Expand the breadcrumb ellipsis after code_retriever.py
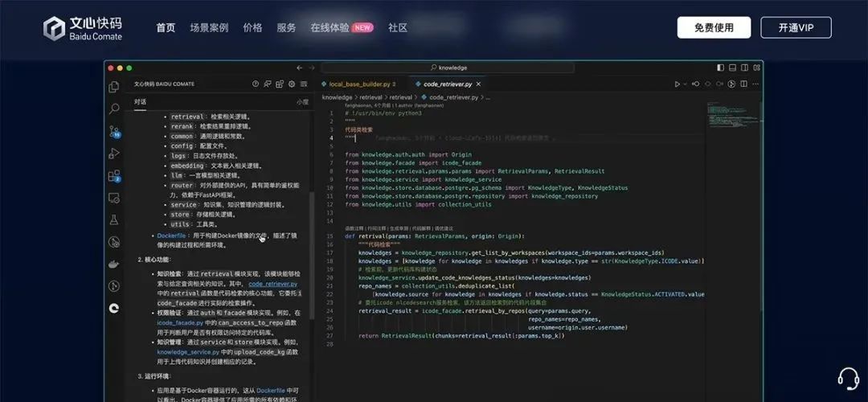 click(488, 97)
